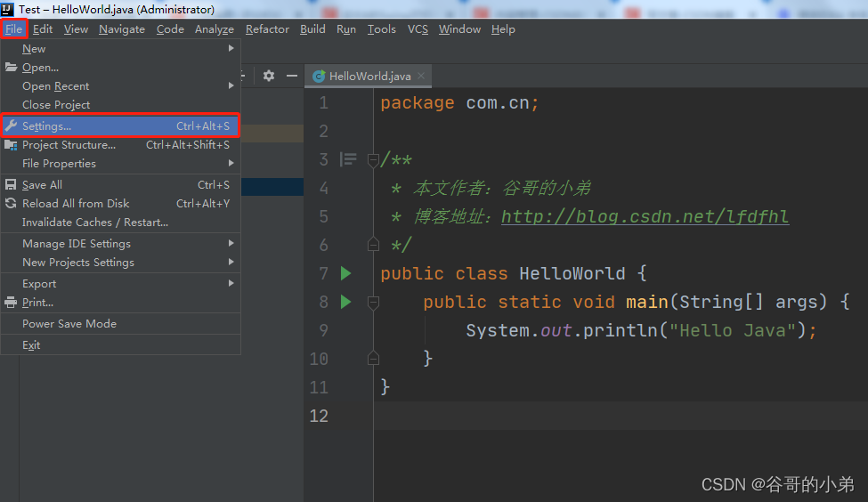The width and height of the screenshot is (868, 502).
Task: Open the VCS menu
Action: (418, 28)
